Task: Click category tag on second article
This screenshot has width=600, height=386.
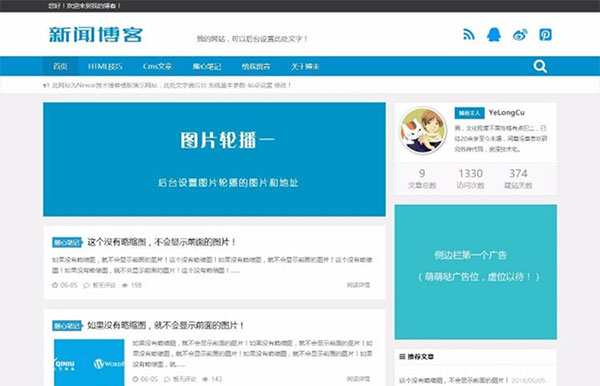Action: 67,326
